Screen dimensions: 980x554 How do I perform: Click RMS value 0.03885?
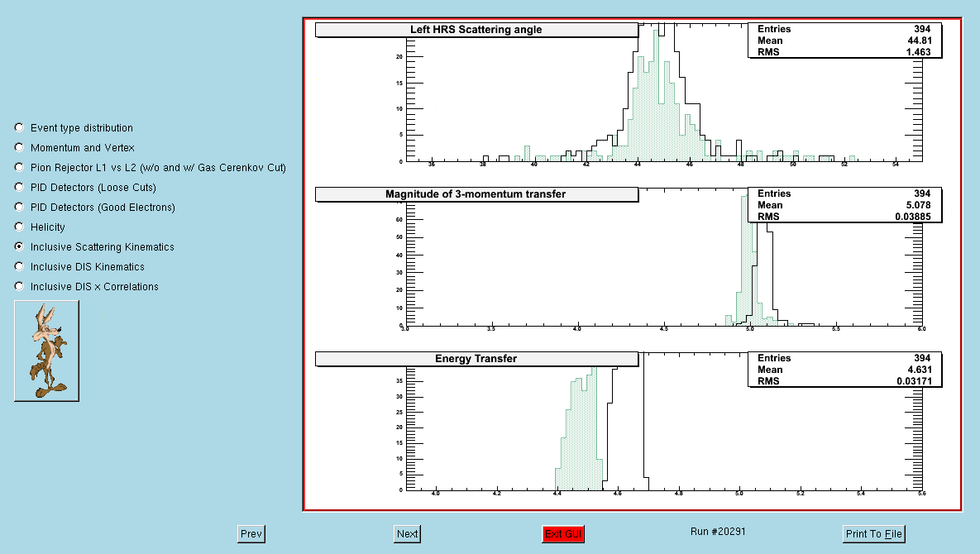912,217
